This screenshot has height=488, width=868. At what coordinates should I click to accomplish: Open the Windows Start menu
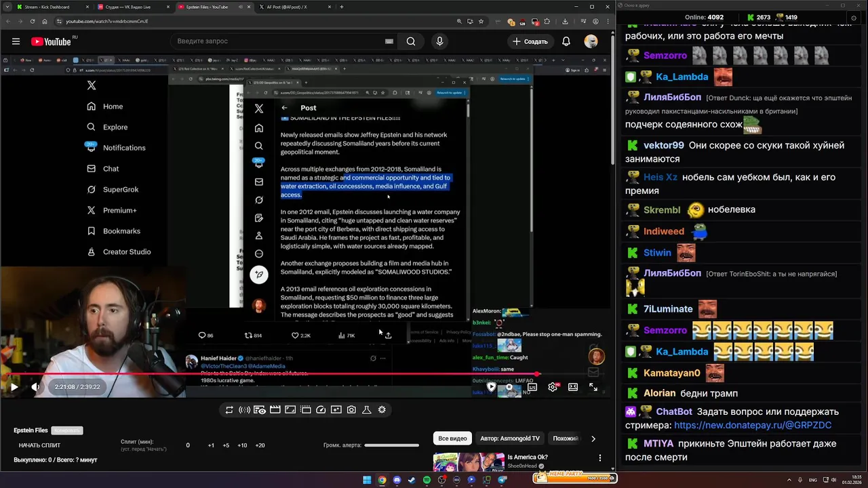367,480
